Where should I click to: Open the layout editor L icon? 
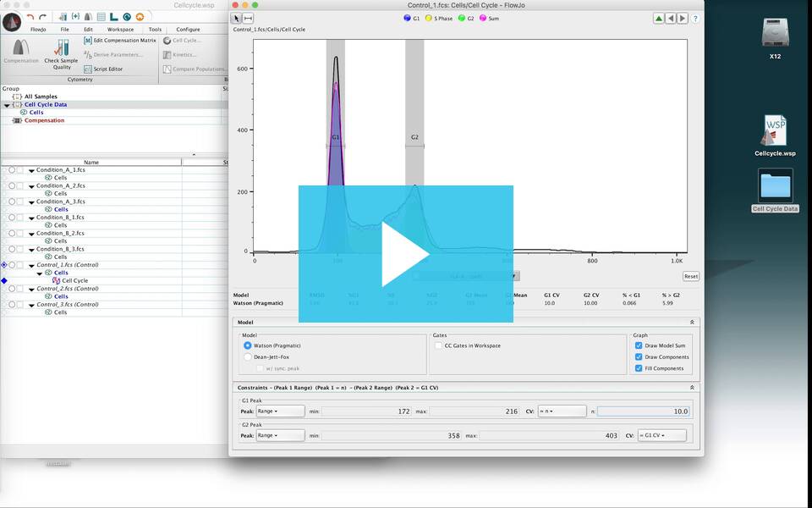coord(114,17)
